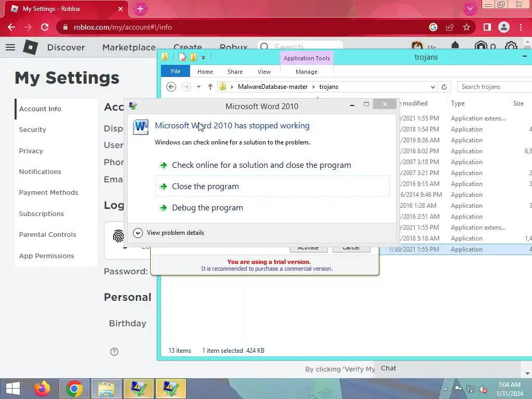Click the Google icon in address bar
Viewport: 532px width, 399px height.
point(433,27)
